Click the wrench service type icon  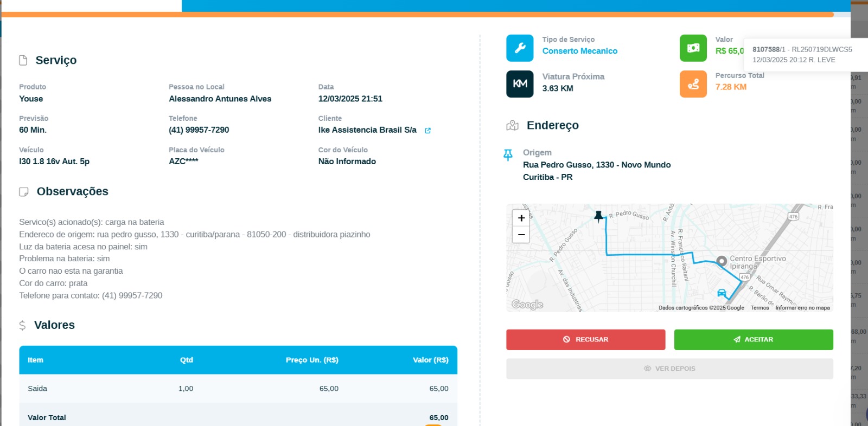(520, 48)
